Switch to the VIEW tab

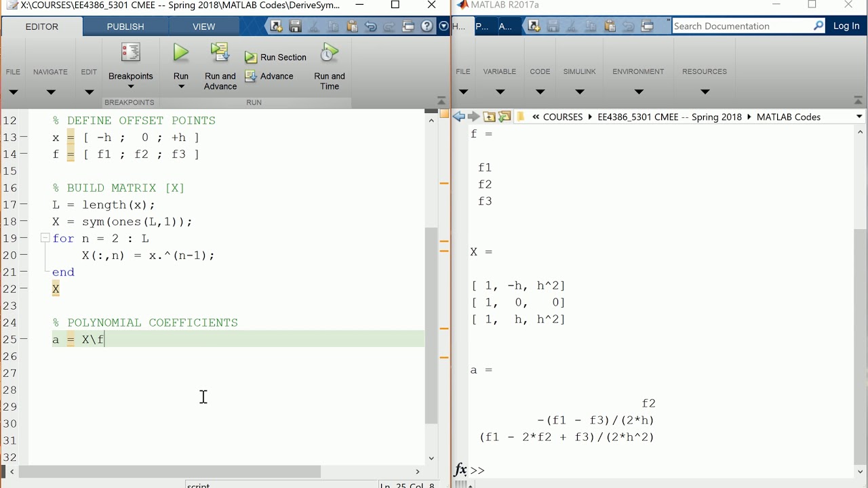(x=203, y=26)
